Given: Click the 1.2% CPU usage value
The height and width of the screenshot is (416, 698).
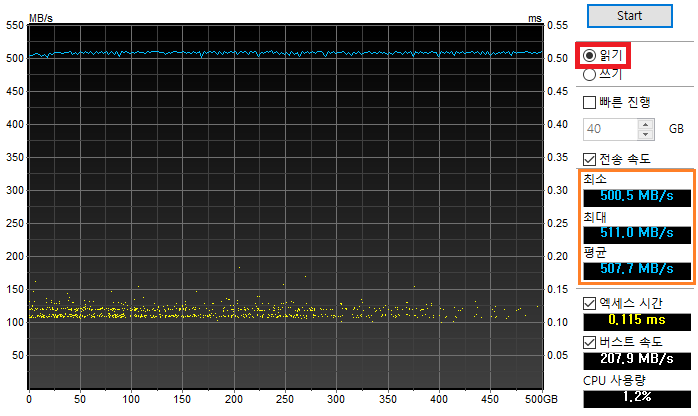Looking at the screenshot, I should pyautogui.click(x=637, y=397).
